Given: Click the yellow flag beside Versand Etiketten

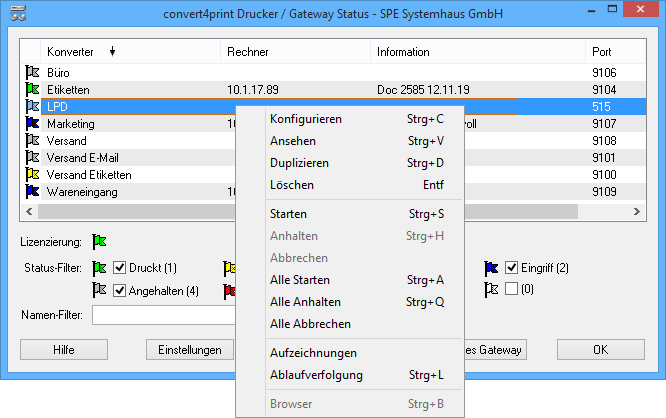Looking at the screenshot, I should click(32, 175).
